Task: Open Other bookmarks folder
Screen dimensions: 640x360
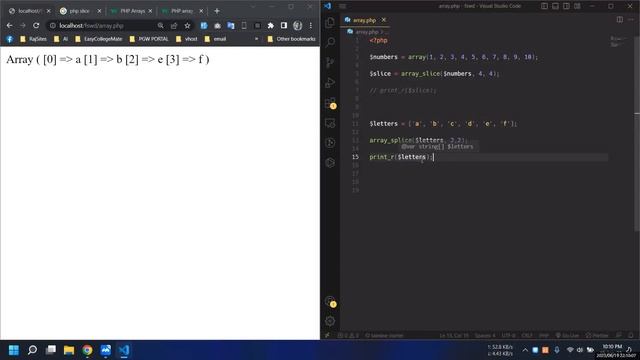Action: (x=291, y=39)
